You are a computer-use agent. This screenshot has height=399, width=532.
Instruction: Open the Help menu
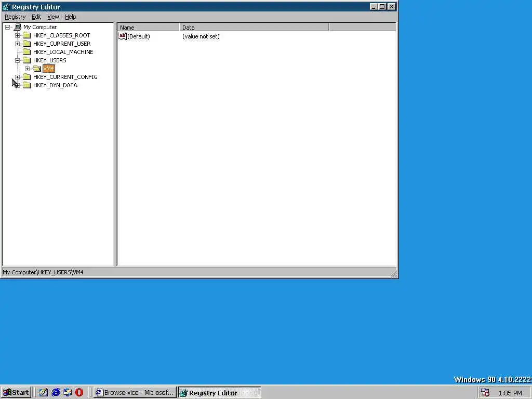coord(71,17)
